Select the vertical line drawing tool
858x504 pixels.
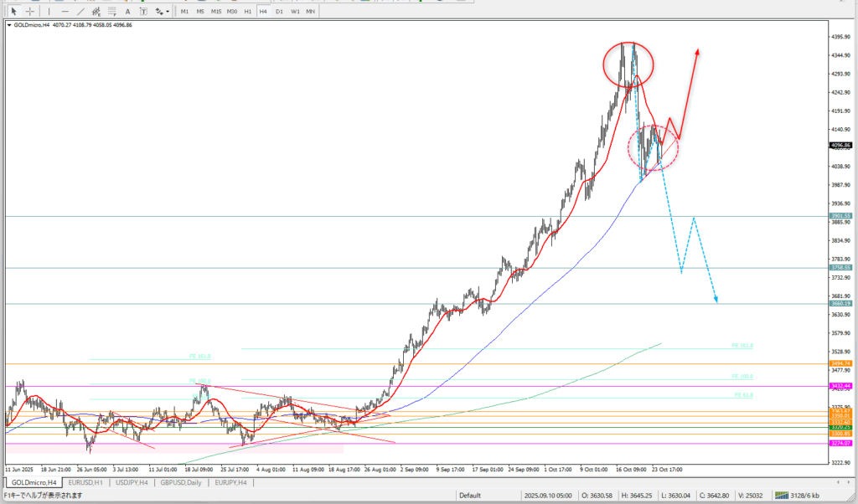50,11
